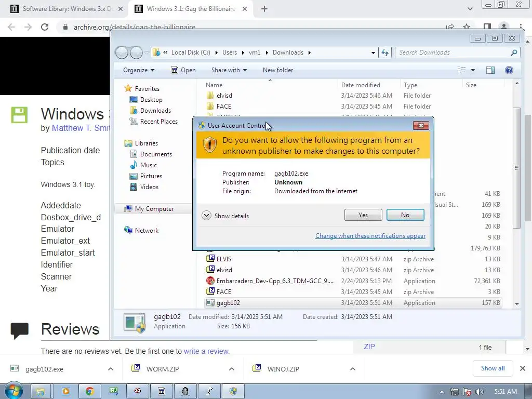The height and width of the screenshot is (399, 532).
Task: Open WORM.ZIP download options chevron
Action: 232,369
